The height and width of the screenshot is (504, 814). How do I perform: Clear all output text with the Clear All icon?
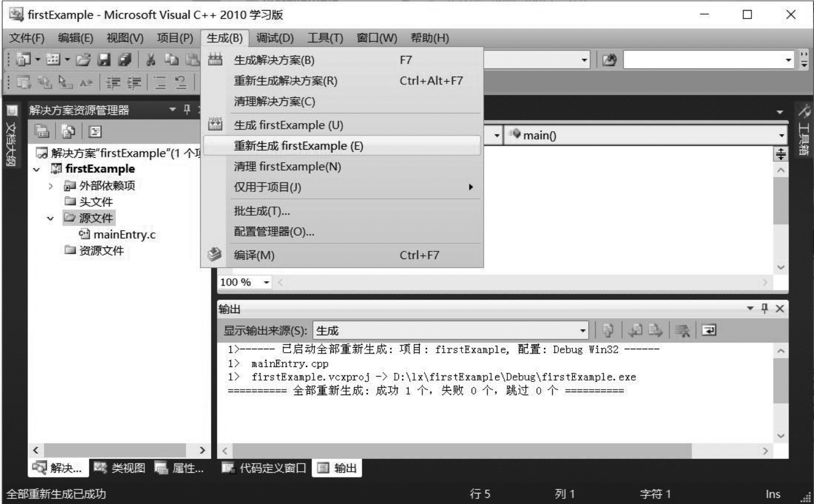click(x=682, y=330)
